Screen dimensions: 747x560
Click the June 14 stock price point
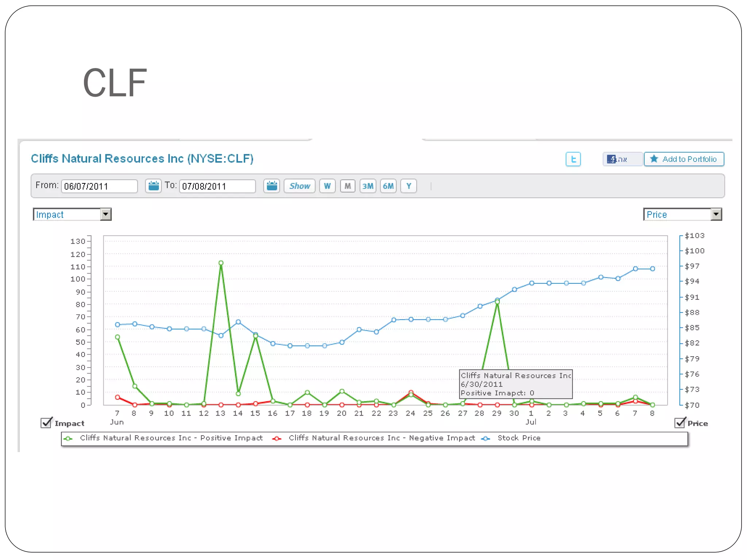coord(238,322)
